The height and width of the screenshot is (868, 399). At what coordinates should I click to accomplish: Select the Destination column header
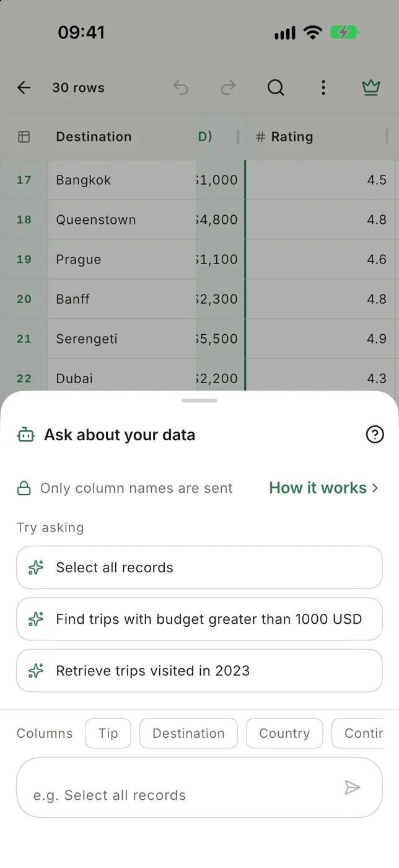(121, 137)
